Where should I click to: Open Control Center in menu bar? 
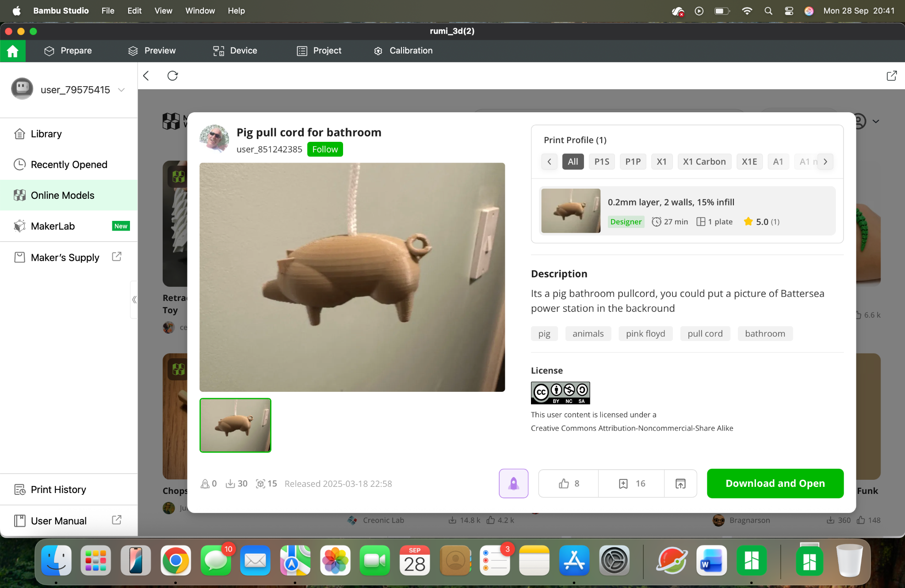point(789,11)
